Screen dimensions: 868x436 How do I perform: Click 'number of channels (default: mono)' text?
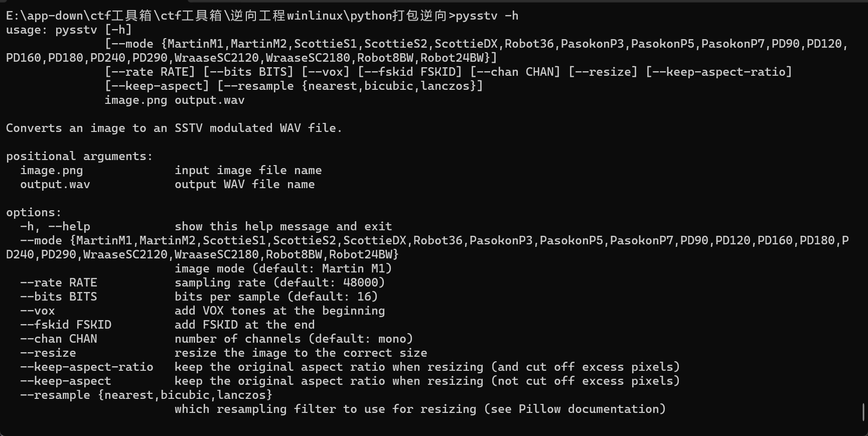294,339
